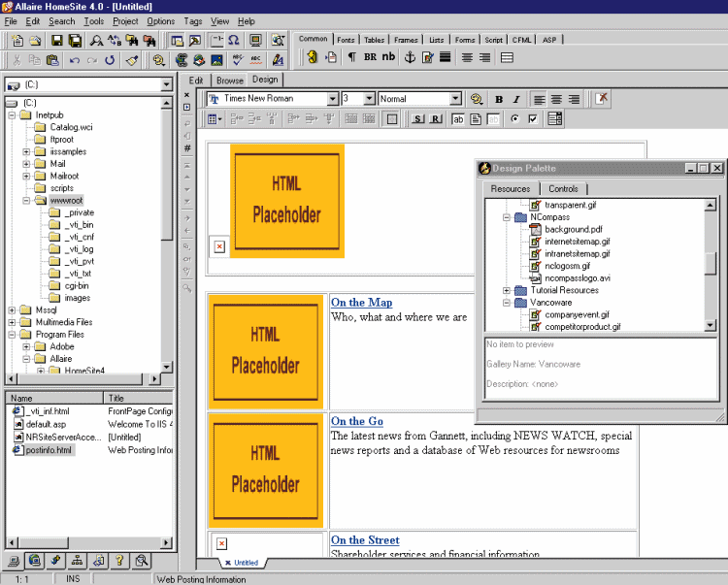Switch to the Browse tab
The height and width of the screenshot is (585, 728).
(x=230, y=81)
